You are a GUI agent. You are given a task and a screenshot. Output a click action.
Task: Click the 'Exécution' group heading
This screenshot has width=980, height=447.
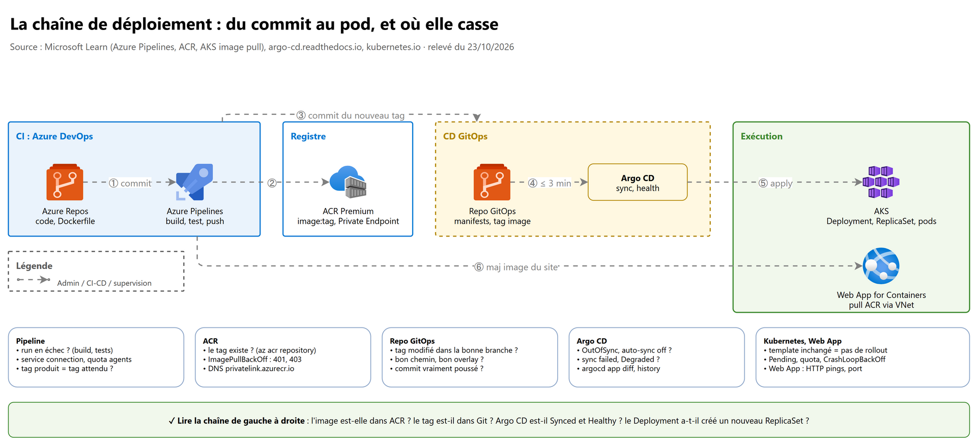pyautogui.click(x=762, y=136)
